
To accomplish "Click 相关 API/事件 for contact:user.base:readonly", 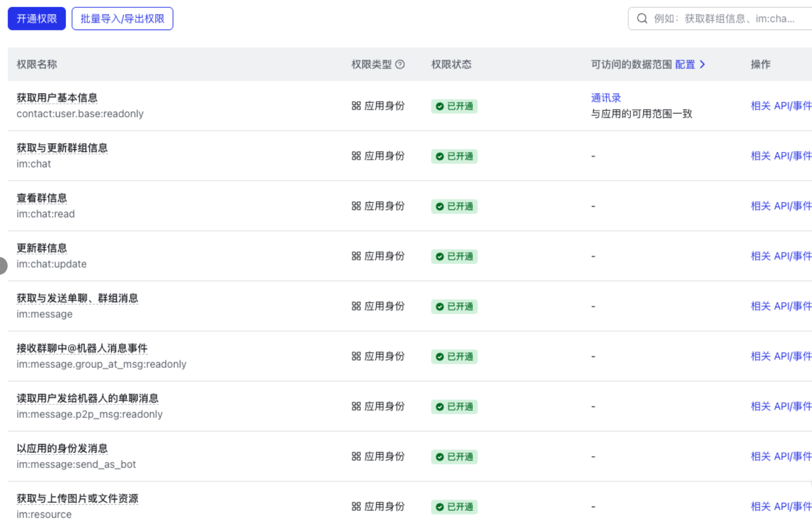I will tap(780, 106).
